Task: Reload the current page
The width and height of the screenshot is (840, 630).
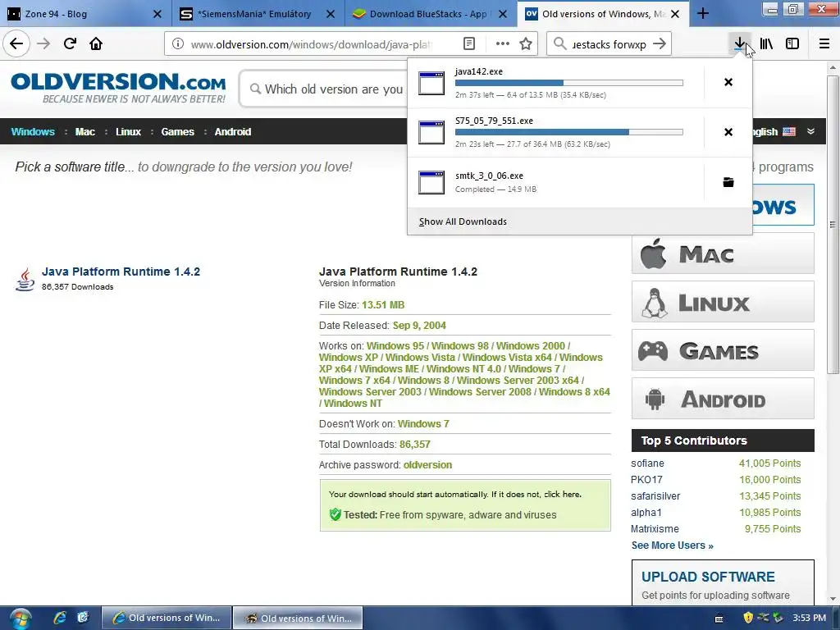Action: coord(70,43)
